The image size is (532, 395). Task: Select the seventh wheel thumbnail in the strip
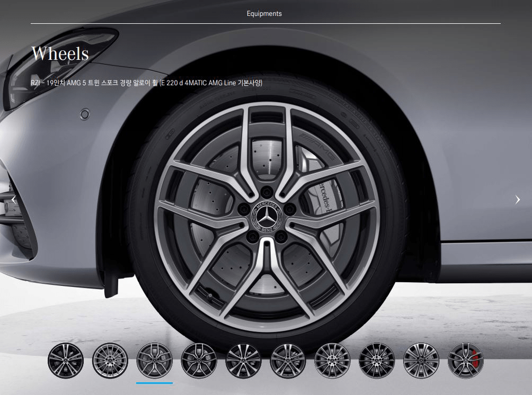click(332, 360)
